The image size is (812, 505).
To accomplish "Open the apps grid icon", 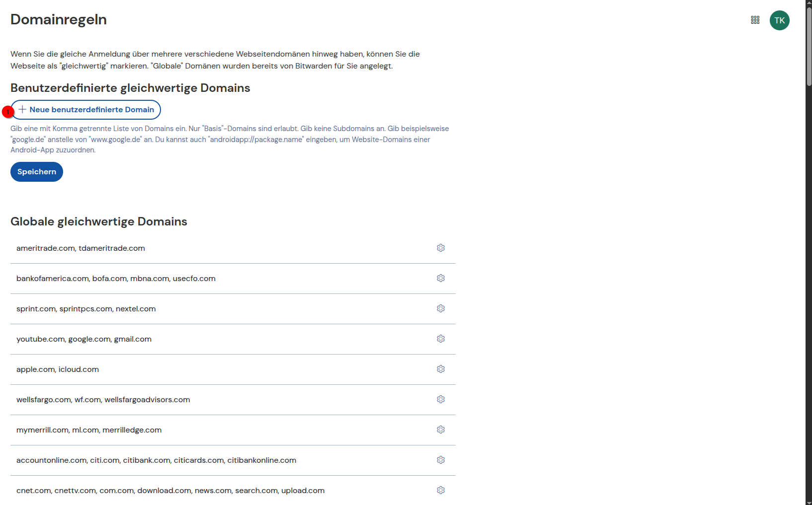I will [755, 20].
